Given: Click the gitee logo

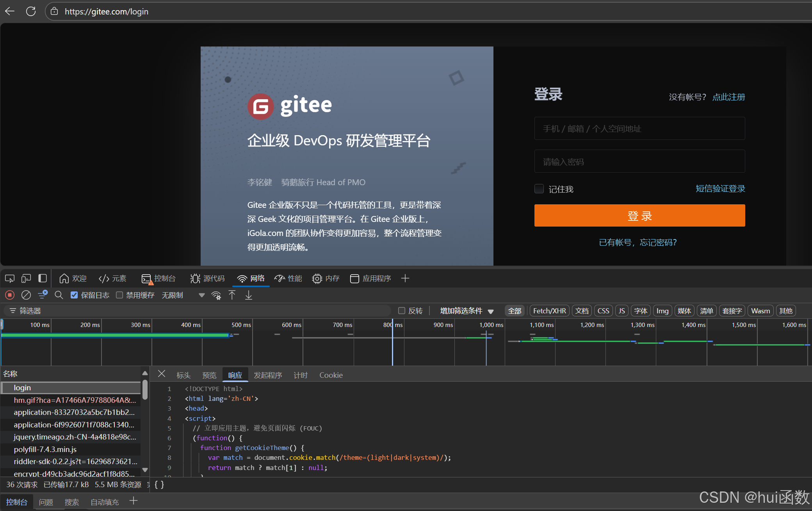Looking at the screenshot, I should pyautogui.click(x=290, y=106).
